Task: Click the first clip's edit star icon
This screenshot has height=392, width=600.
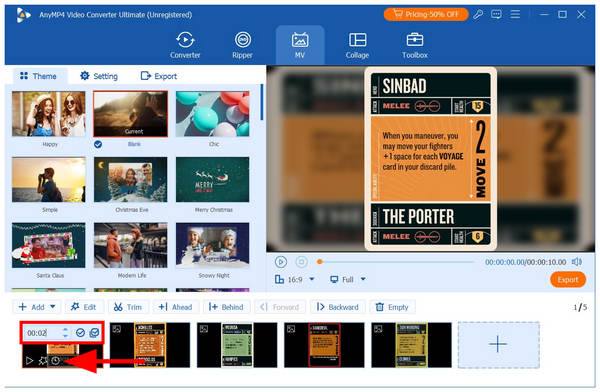Action: [43, 360]
